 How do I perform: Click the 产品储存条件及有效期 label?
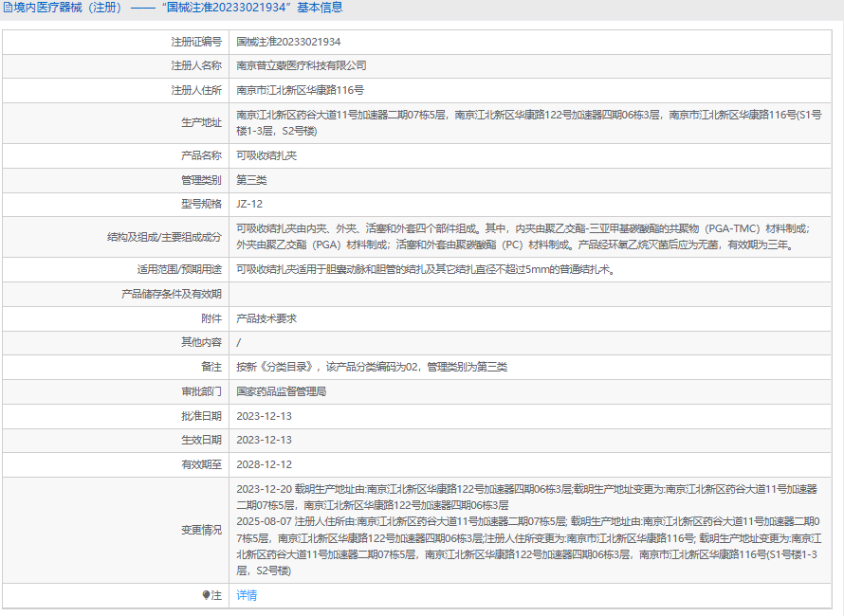(171, 294)
